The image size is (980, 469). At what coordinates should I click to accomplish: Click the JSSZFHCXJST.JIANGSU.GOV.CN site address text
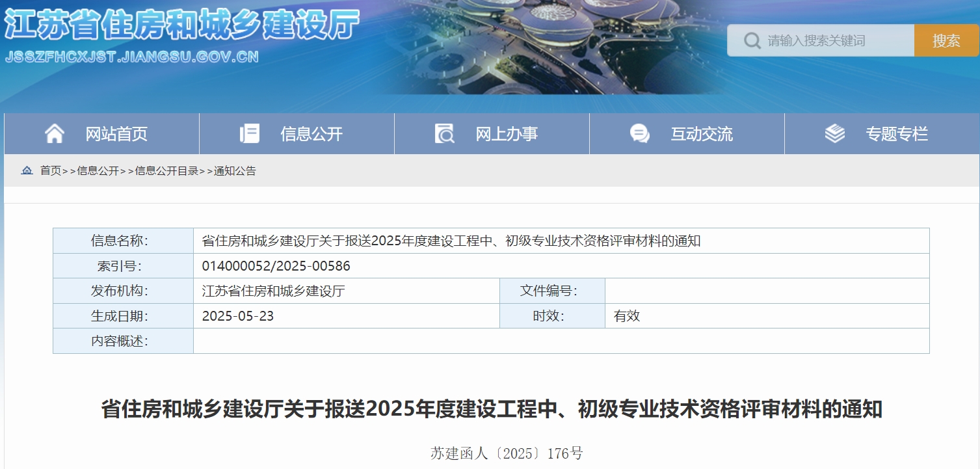(x=132, y=57)
